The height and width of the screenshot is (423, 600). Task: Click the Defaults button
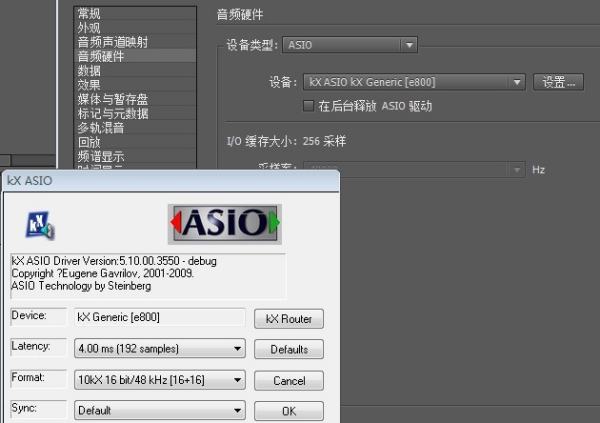click(289, 349)
